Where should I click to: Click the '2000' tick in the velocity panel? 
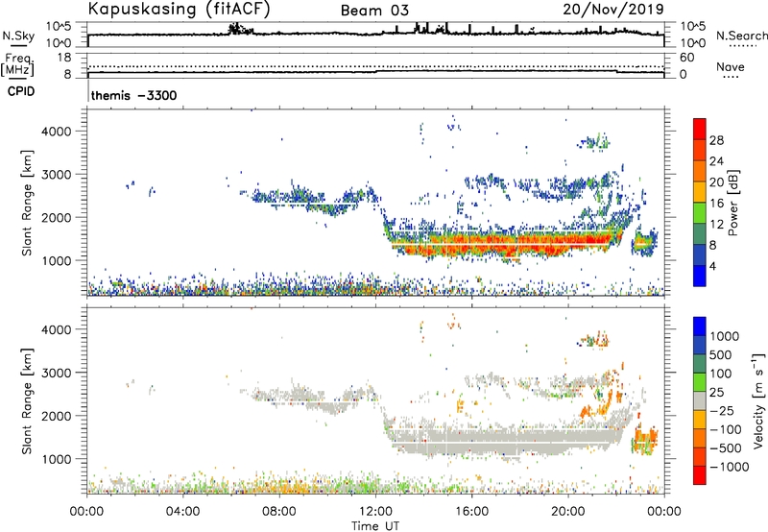tap(59, 416)
